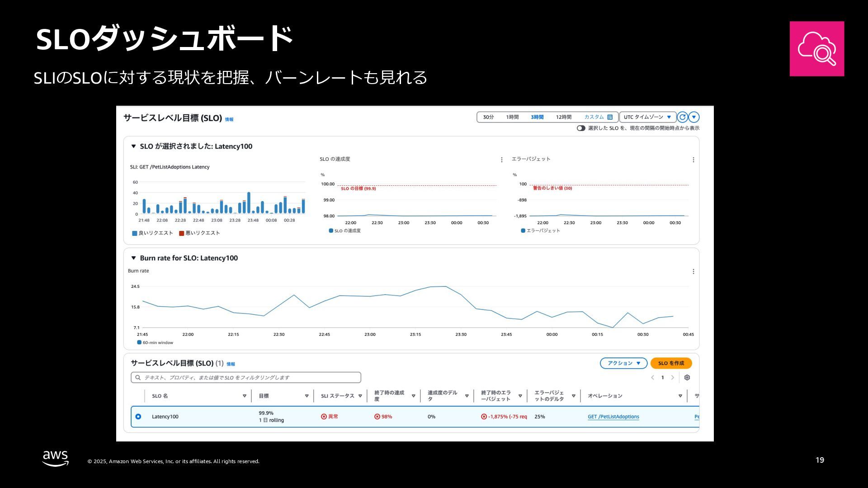Open the UTC タイムゾーン dropdown

647,117
